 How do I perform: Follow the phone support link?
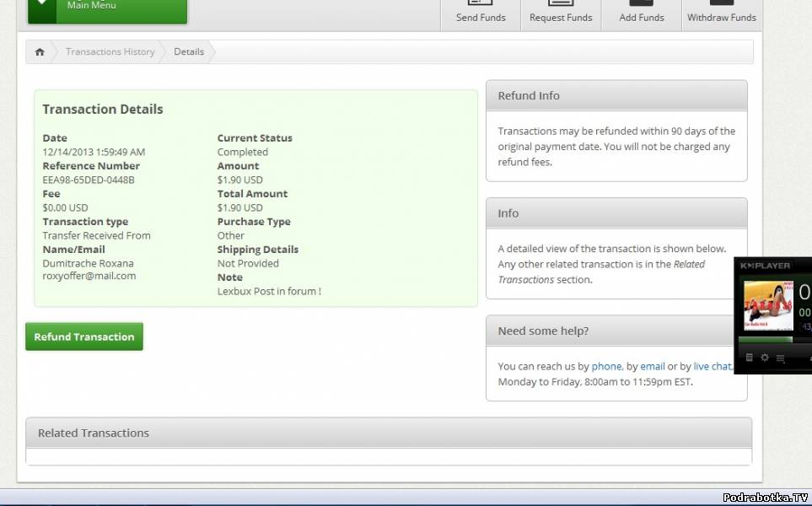coord(606,366)
